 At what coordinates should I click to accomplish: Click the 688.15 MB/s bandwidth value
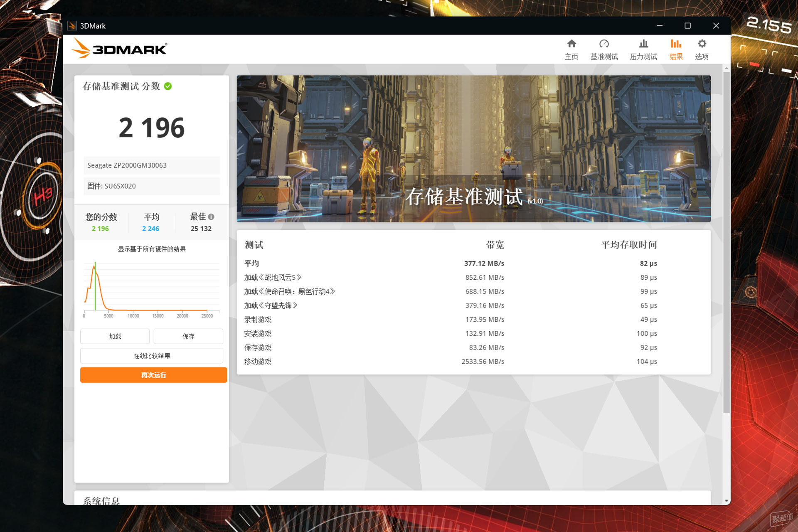tap(485, 291)
